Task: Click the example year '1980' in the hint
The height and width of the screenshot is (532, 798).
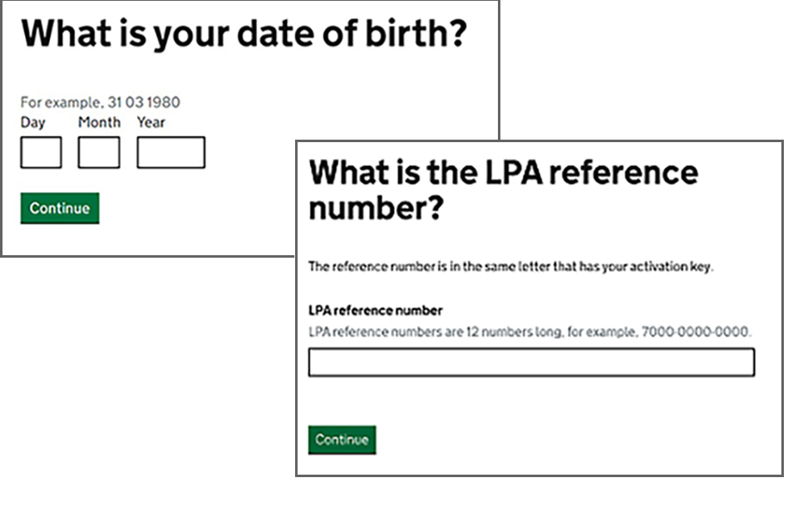Action: tap(164, 103)
